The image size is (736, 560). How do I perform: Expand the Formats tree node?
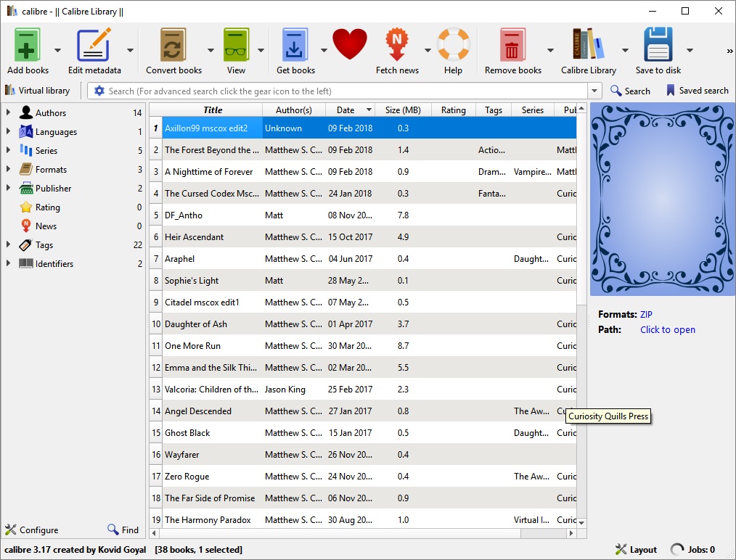(x=8, y=169)
